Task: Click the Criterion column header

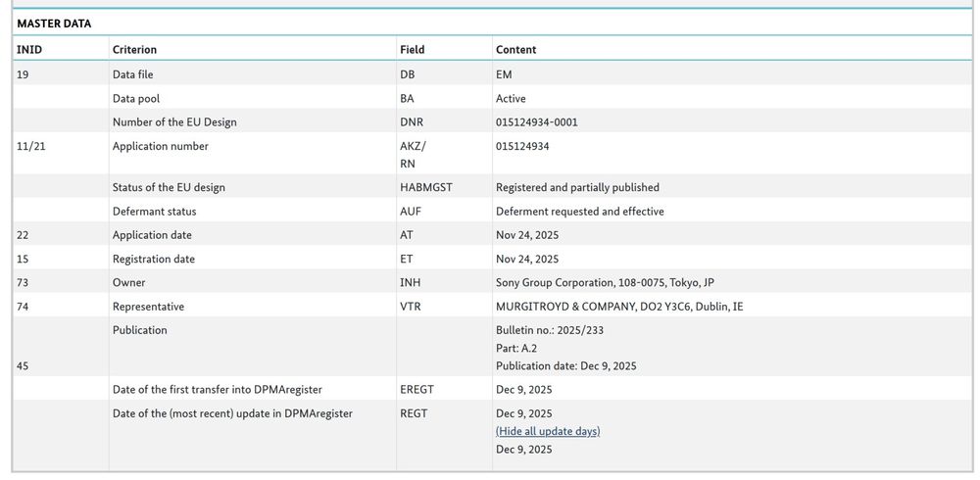Action: tap(134, 49)
